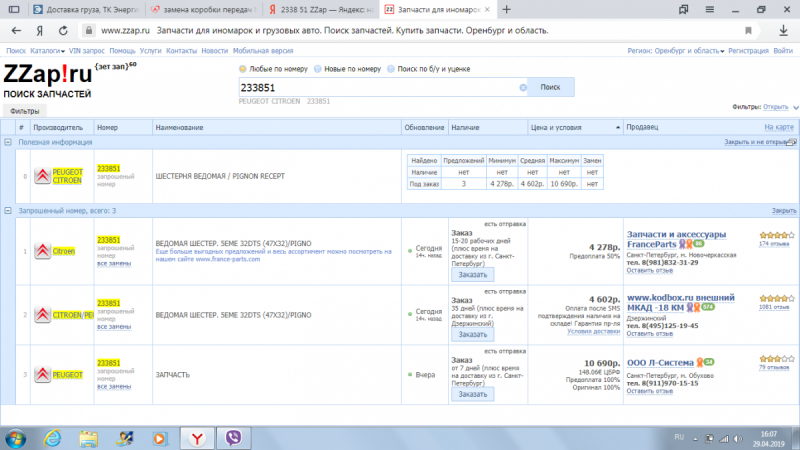This screenshot has width=800, height=450.
Task: Click the Peugeot logo in row 3
Action: click(x=43, y=373)
